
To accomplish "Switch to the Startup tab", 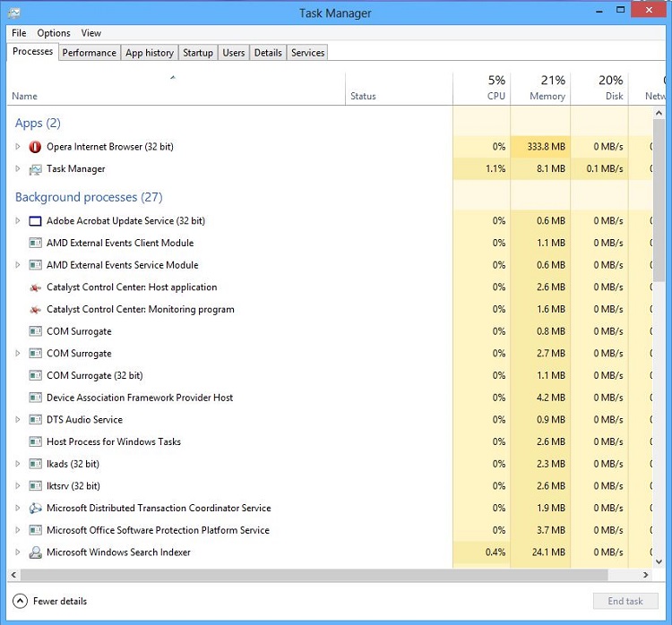I will [x=198, y=53].
